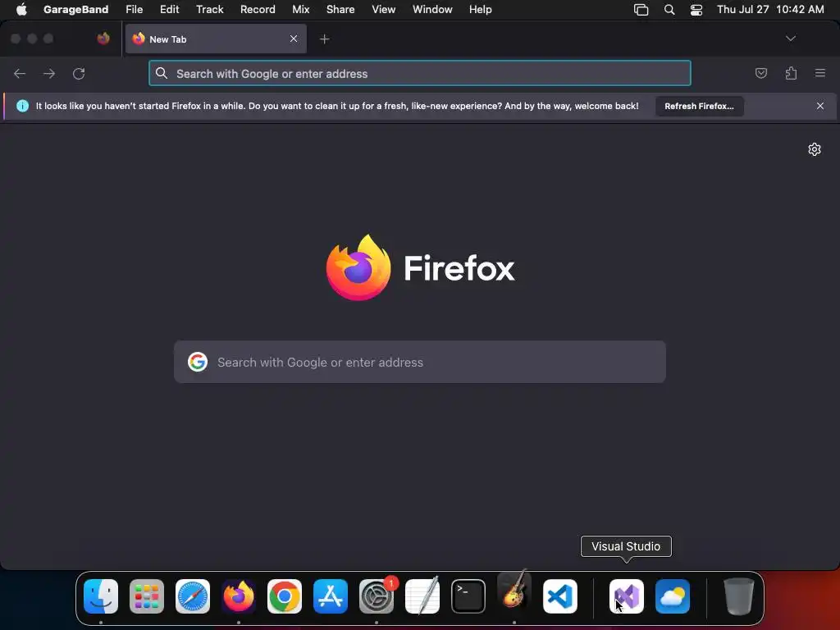This screenshot has width=840, height=630.
Task: Open the File menu
Action: point(134,9)
